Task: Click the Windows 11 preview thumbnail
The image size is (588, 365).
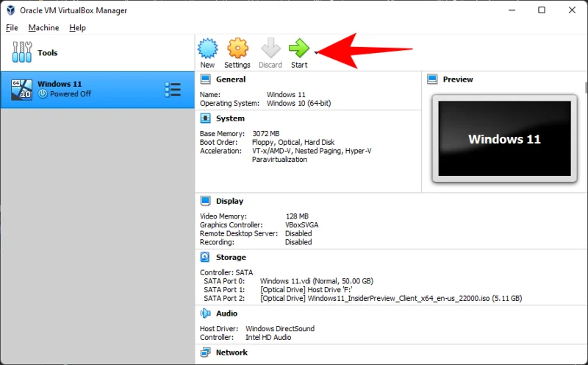Action: tap(504, 138)
